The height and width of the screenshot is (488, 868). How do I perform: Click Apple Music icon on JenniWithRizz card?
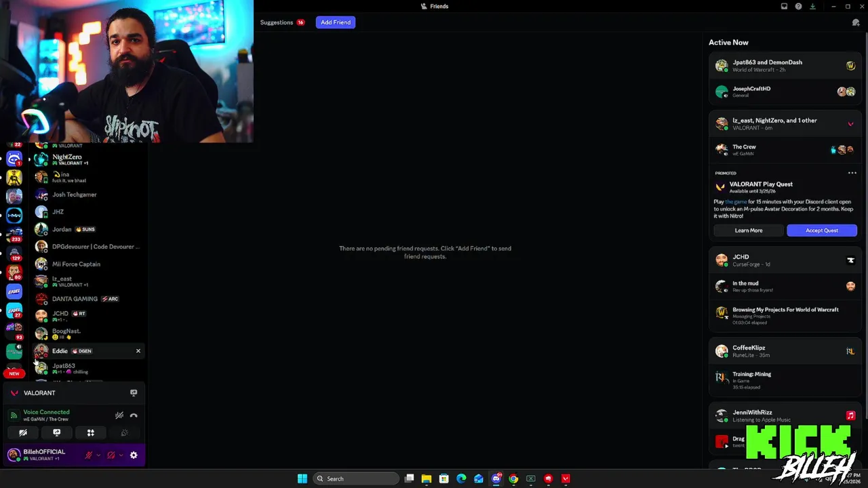[x=850, y=415]
